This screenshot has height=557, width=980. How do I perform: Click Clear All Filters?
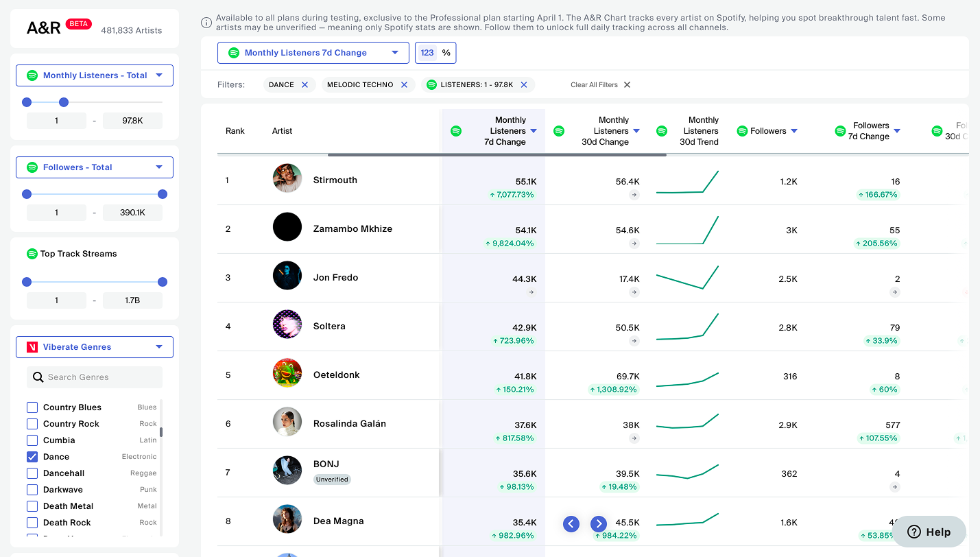(x=600, y=85)
